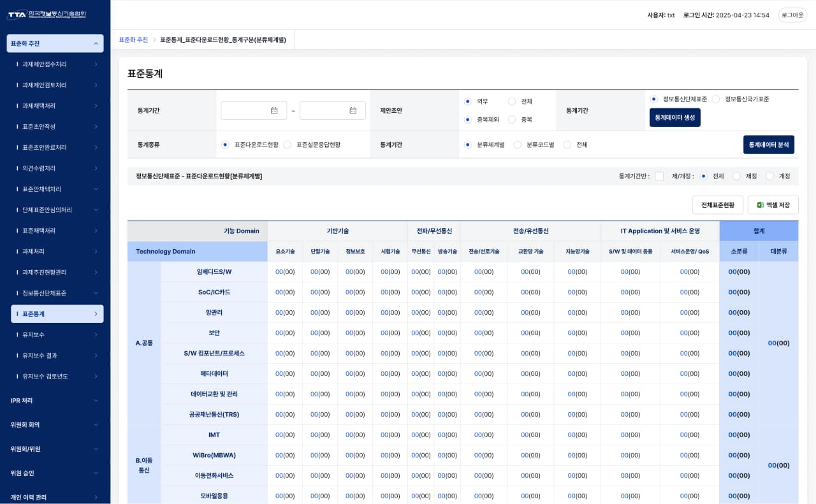The image size is (816, 504).
Task: Click the arrow icon next to 과제제안접수처리
Action: [x=96, y=64]
